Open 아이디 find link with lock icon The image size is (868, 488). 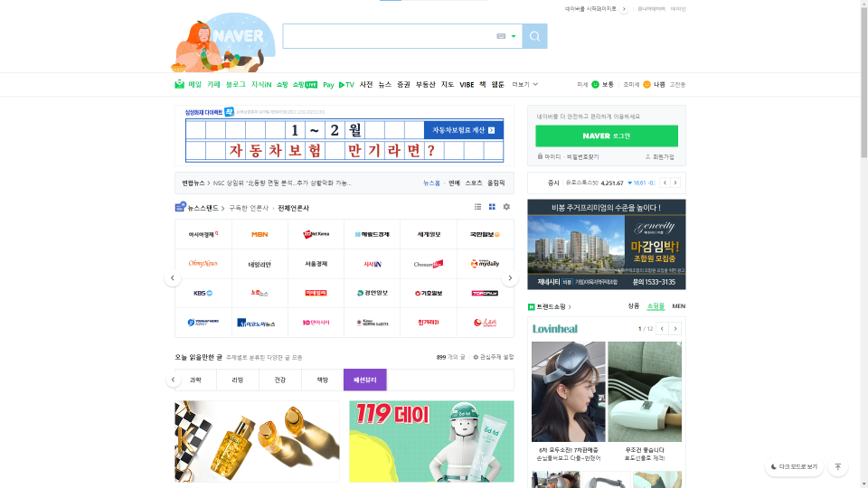click(549, 157)
